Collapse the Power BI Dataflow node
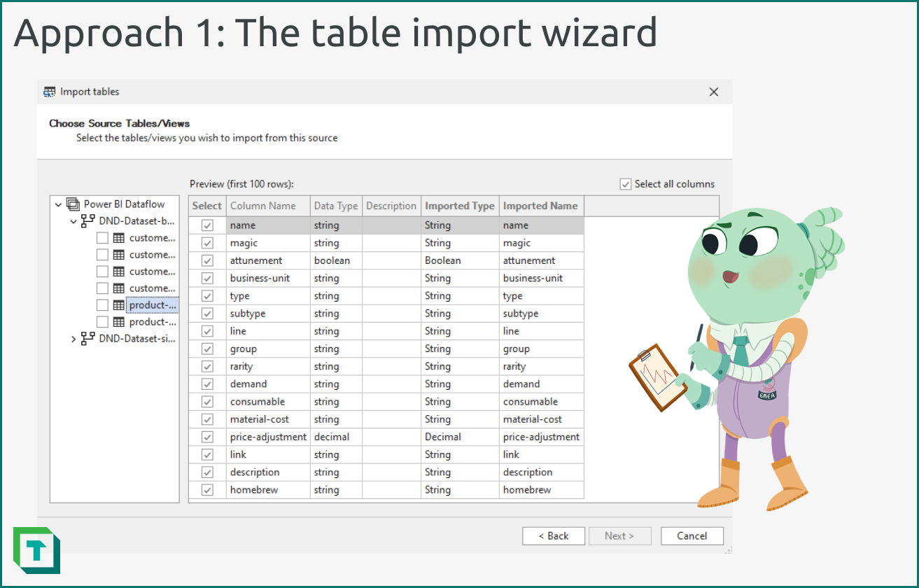The image size is (919, 588). 59,204
